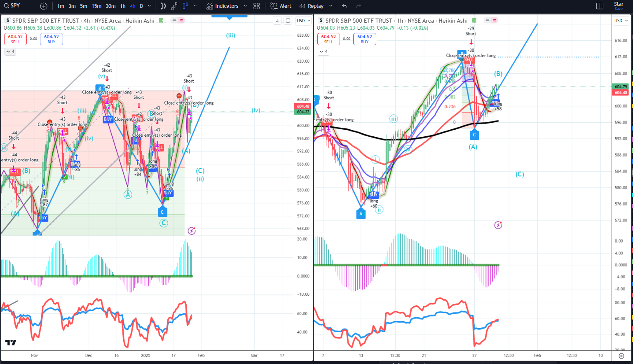Click the lightning events icon on the 4h chart
Screen dimensions: 633x364
[192, 231]
